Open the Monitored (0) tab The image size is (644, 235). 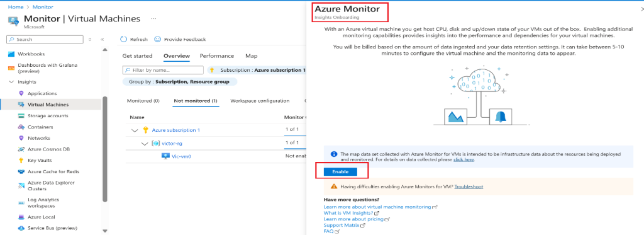143,101
